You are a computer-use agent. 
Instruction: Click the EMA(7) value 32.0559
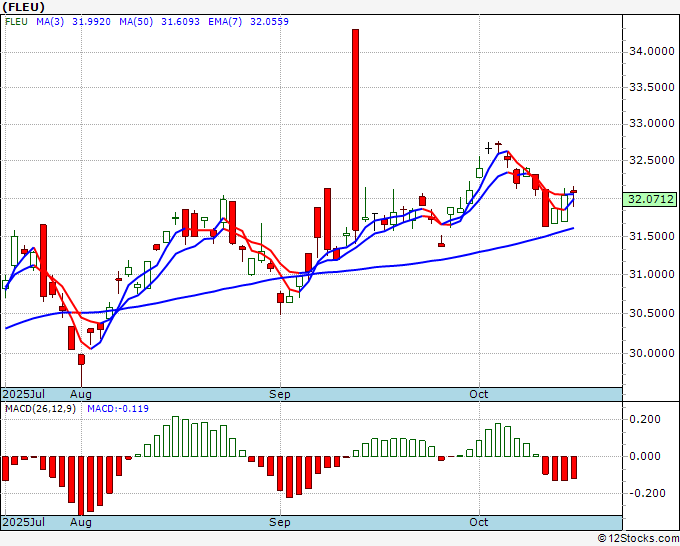tap(269, 21)
